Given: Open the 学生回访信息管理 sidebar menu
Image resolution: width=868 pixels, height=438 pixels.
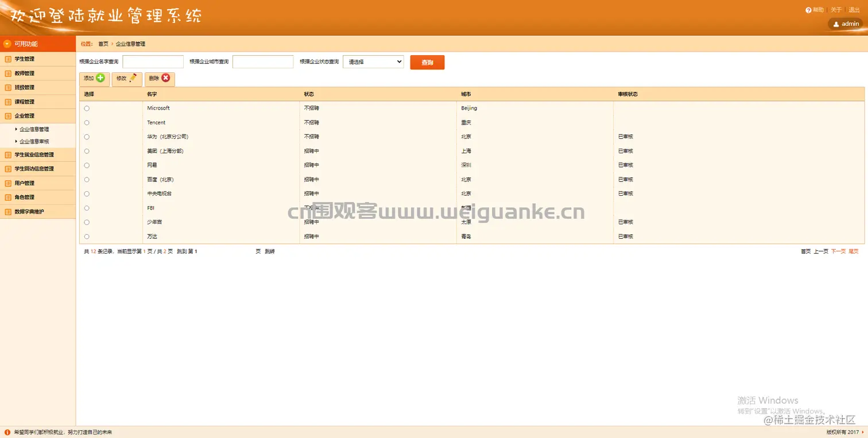Looking at the screenshot, I should pos(38,169).
